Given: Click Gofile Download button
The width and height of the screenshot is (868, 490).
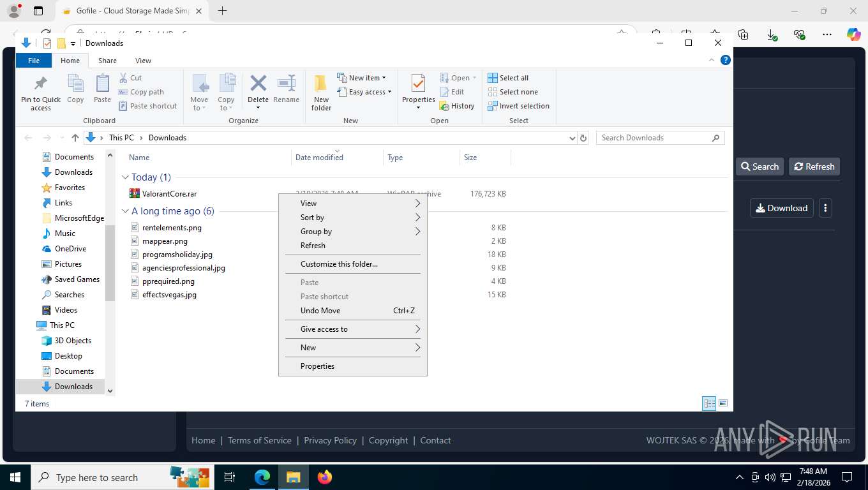Looking at the screenshot, I should point(782,208).
